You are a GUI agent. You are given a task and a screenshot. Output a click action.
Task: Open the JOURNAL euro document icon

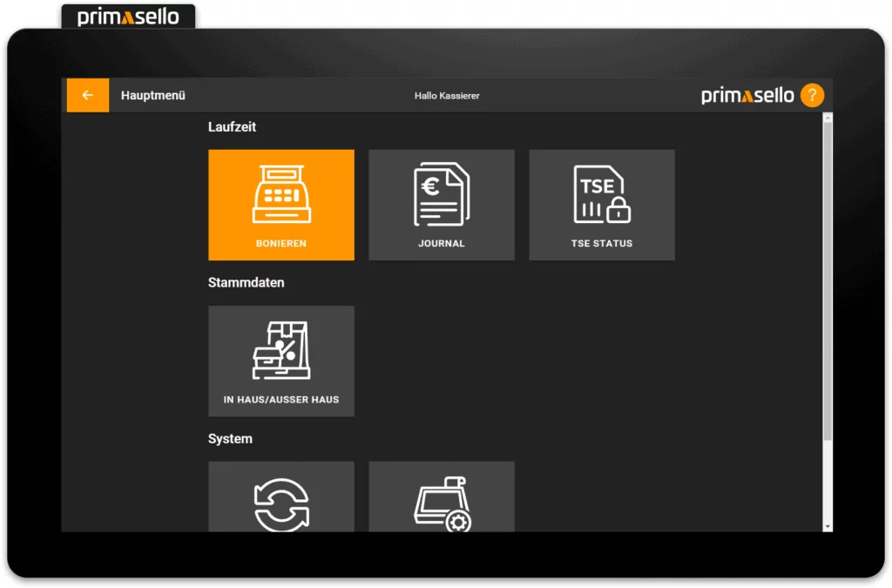[441, 193]
